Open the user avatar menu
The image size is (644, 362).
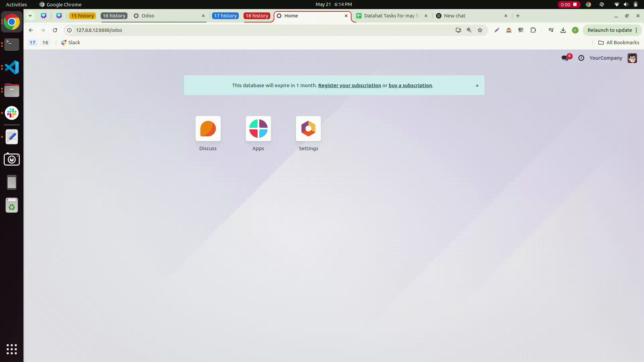632,58
